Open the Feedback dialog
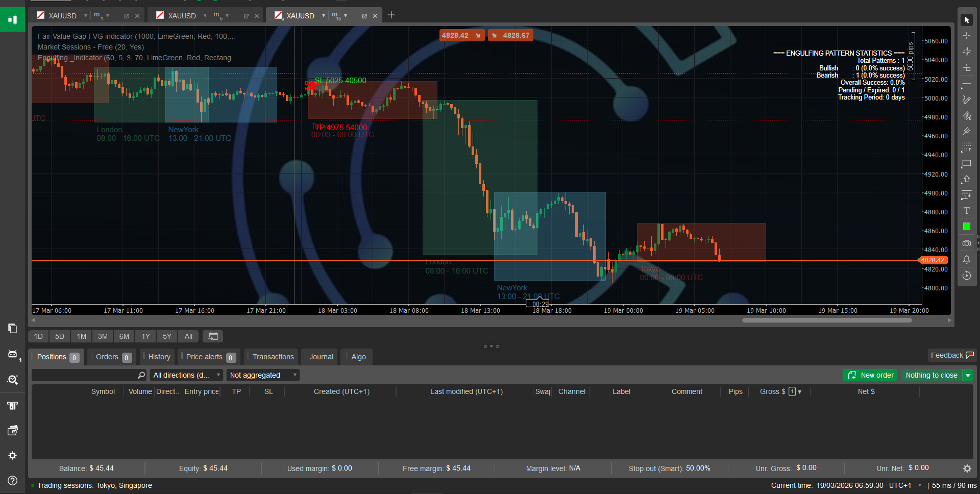The height and width of the screenshot is (494, 980). pos(951,355)
